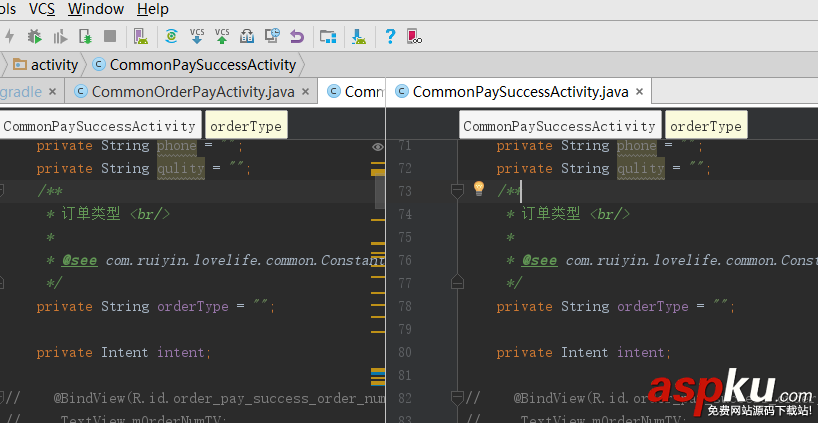This screenshot has width=818, height=423.
Task: Click line number 71 in right gutter
Action: coord(404,146)
